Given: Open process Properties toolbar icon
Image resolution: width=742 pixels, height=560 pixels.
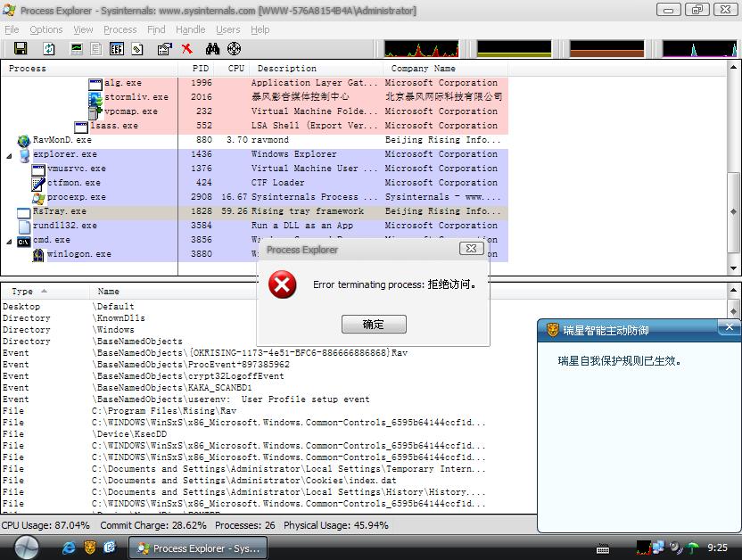Looking at the screenshot, I should pyautogui.click(x=165, y=49).
